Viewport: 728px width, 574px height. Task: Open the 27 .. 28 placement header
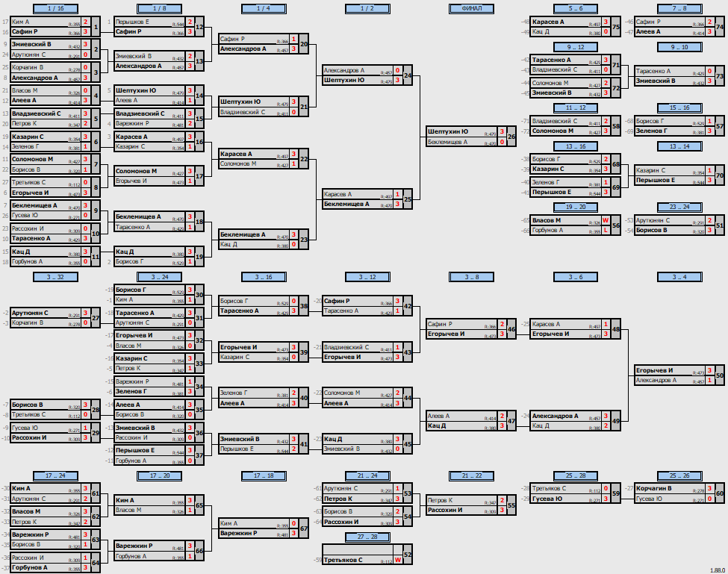(367, 537)
